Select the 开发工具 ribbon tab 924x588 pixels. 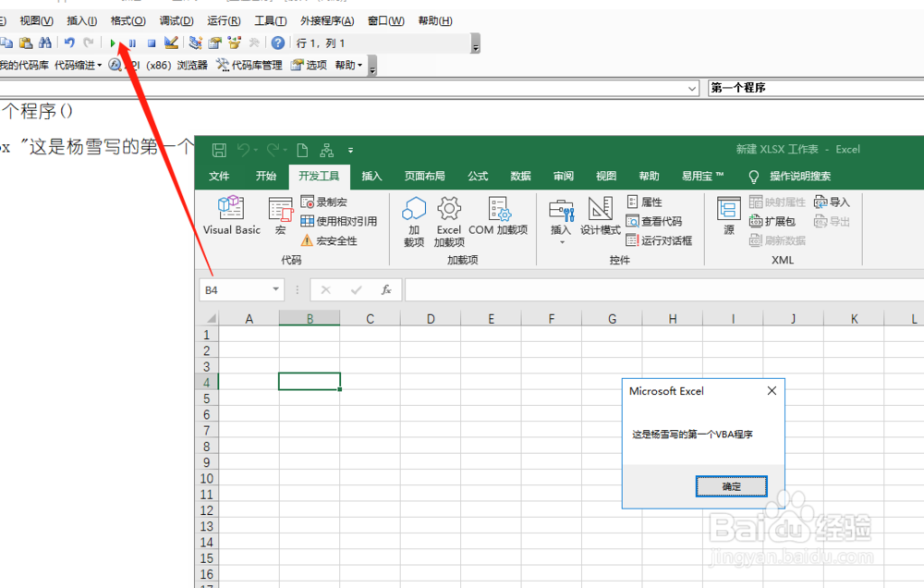coord(319,176)
